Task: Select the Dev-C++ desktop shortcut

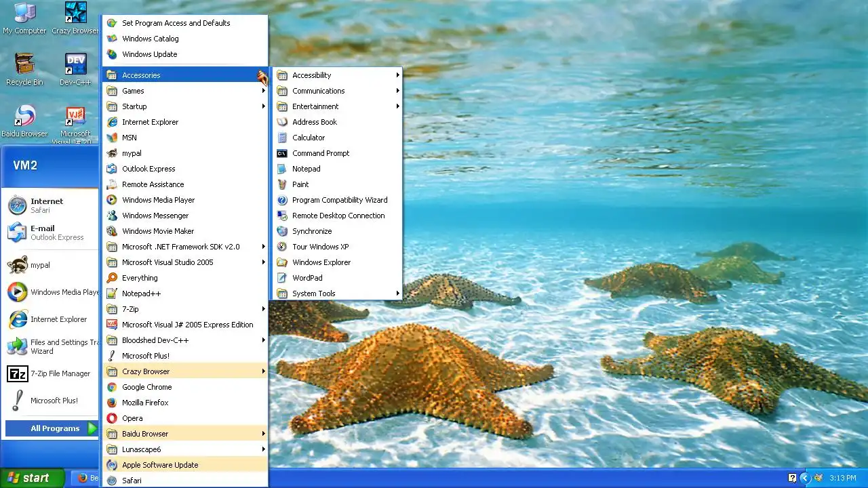Action: tap(75, 70)
